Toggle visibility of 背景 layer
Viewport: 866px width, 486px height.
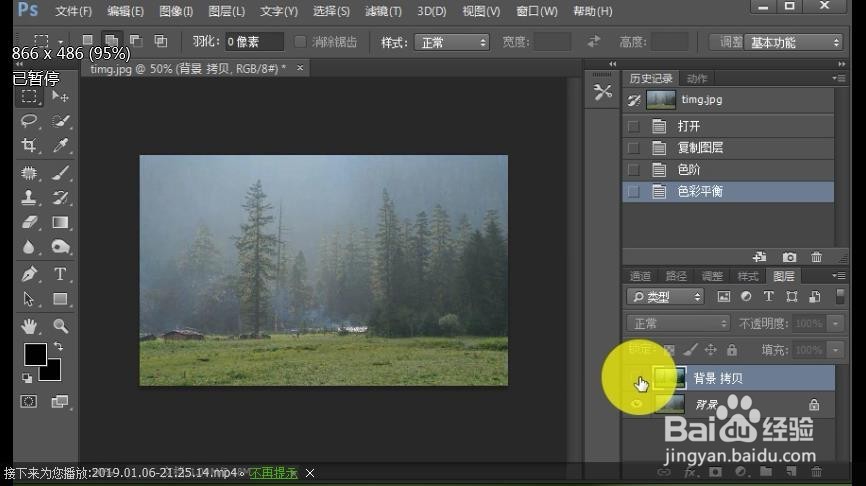(x=637, y=404)
